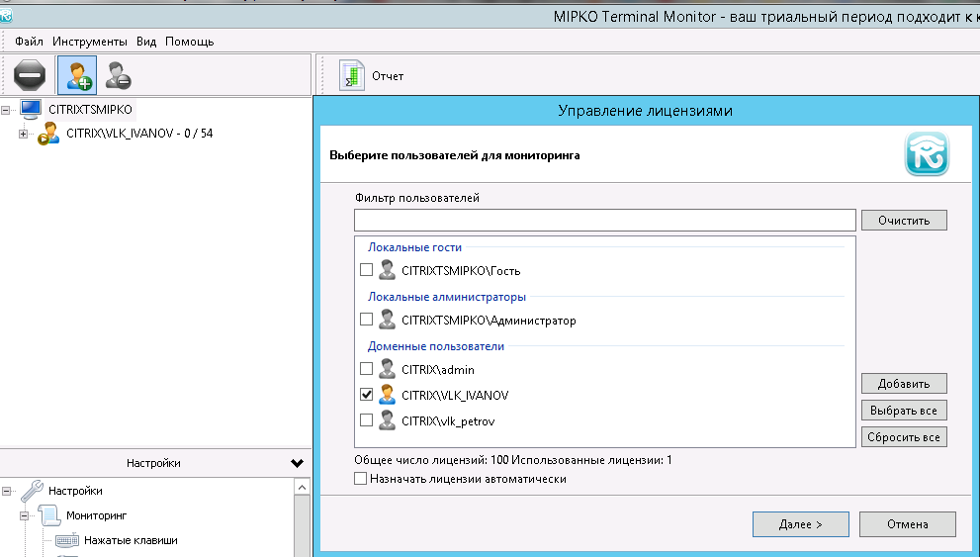The height and width of the screenshot is (557, 980).
Task: Expand the CITRIX\VLK_IVANOV tree node
Action: pos(24,134)
